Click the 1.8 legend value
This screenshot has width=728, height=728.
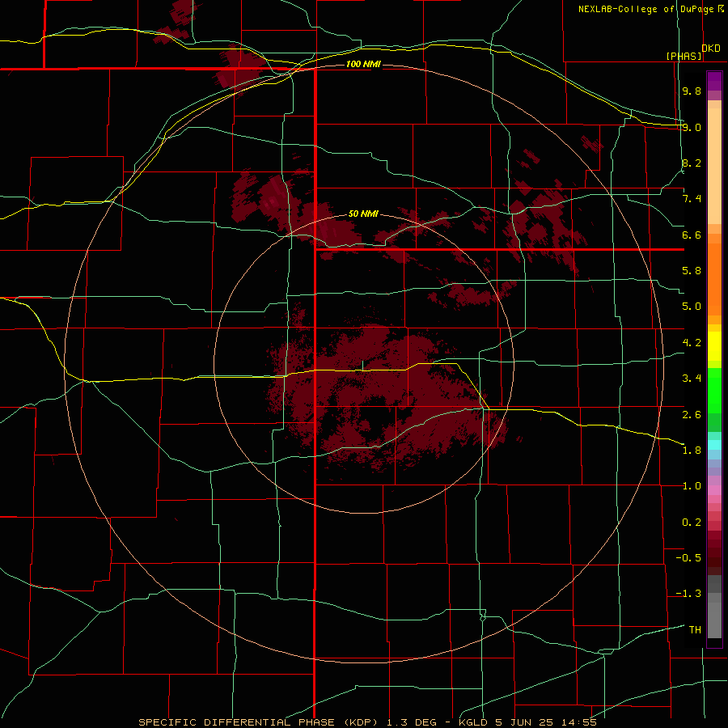pos(692,451)
